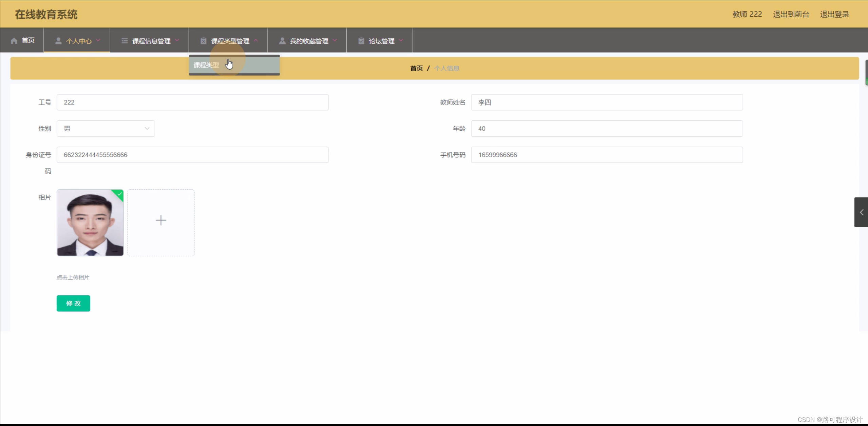868x426 pixels.
Task: Collapse the panel using right-edge arrow
Action: click(x=861, y=212)
